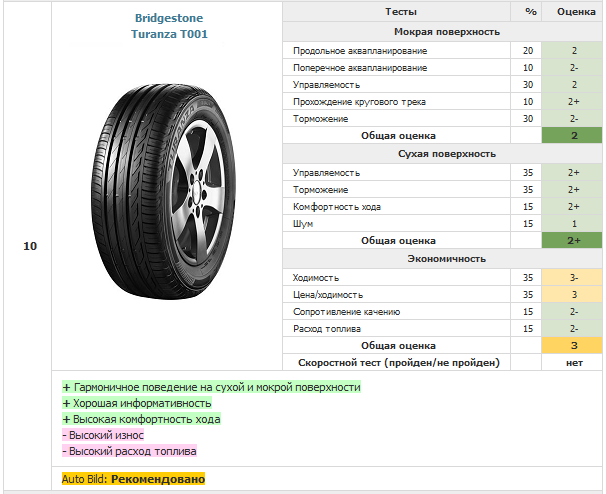Click the orange economy overall score 3

(x=572, y=346)
